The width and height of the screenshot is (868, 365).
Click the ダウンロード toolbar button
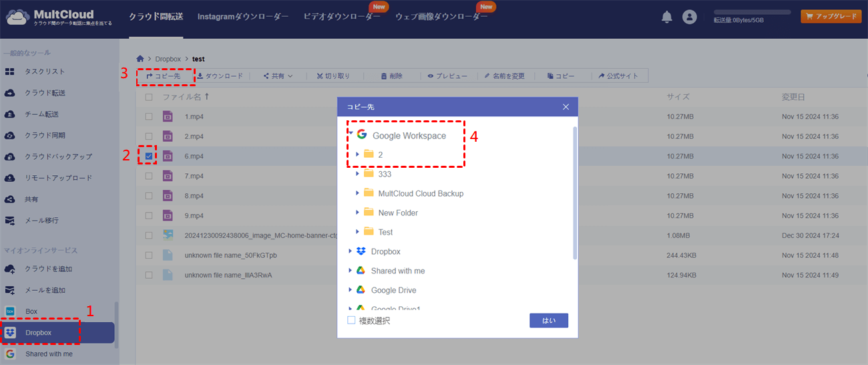[220, 76]
